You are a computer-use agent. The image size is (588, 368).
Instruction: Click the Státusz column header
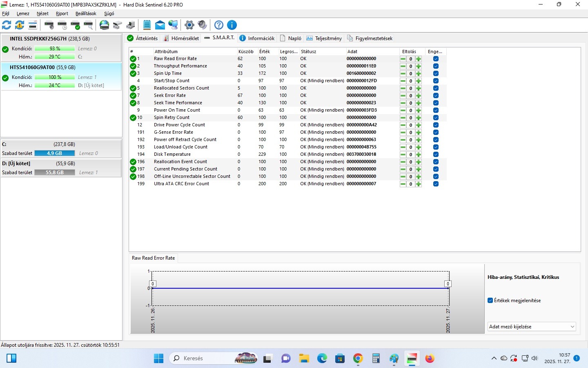point(323,52)
